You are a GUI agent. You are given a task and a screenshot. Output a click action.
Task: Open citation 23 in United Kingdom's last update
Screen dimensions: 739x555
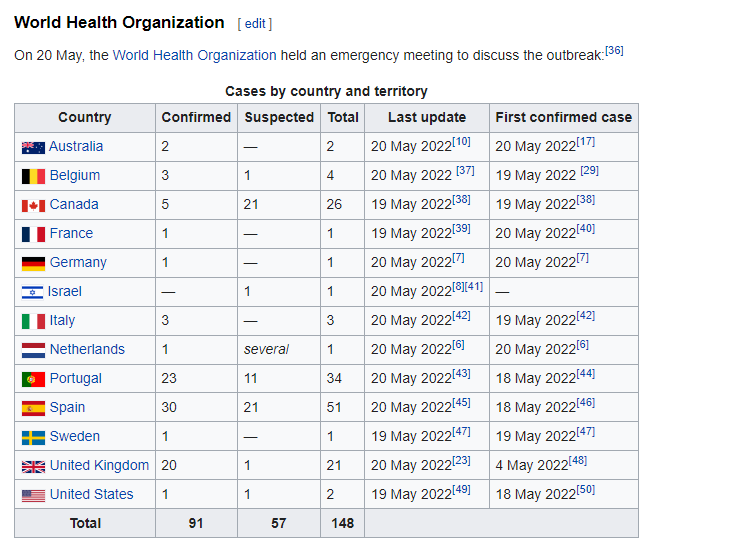[461, 461]
